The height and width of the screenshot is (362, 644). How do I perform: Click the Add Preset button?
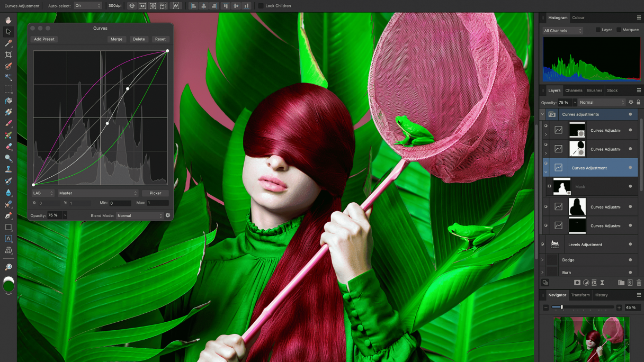point(44,39)
